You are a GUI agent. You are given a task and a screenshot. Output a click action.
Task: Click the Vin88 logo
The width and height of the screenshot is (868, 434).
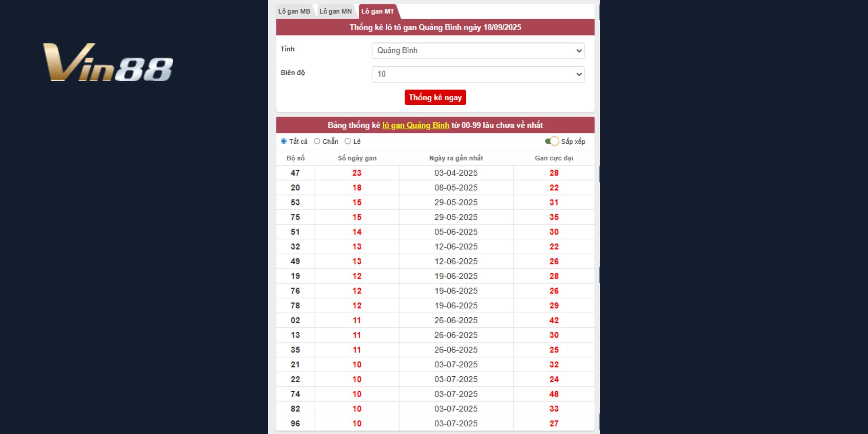(108, 62)
